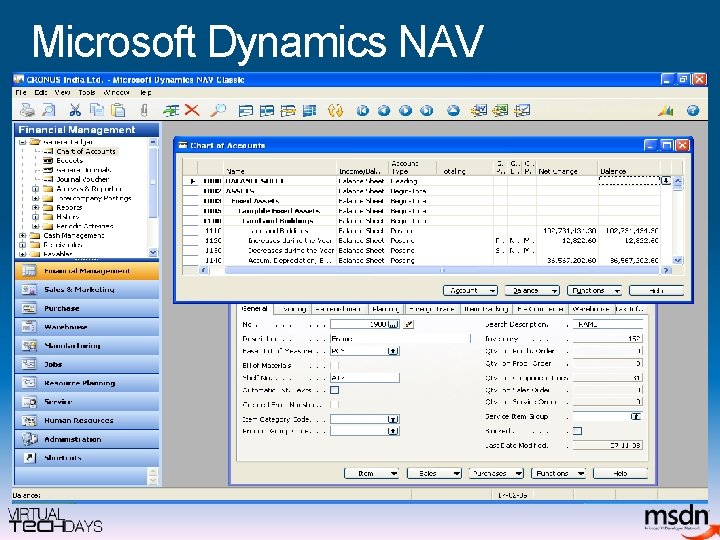Open the Purchase module in navigation pane
Viewport: 720px width, 540px height.
87,308
